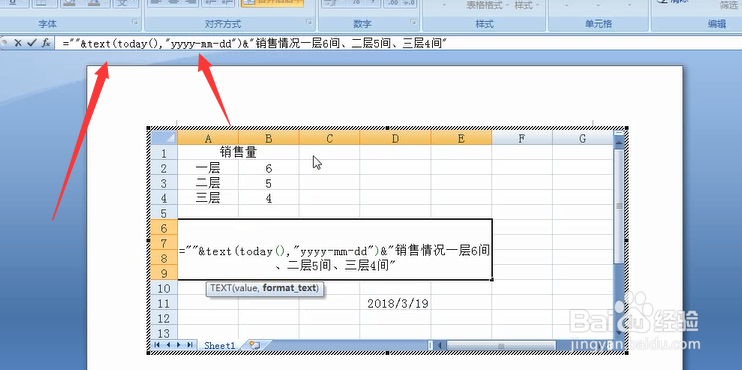742x370 pixels.
Task: Select column G header
Action: [583, 138]
